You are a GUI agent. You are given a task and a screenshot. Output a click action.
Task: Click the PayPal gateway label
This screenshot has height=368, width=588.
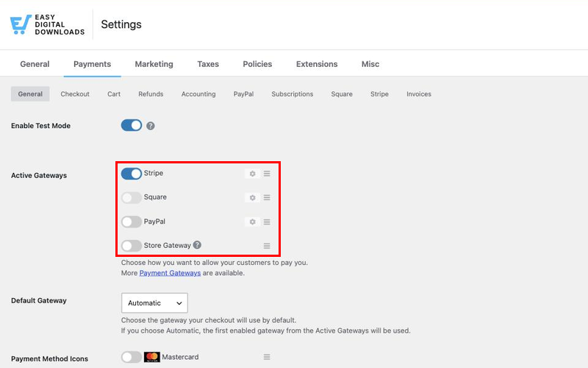pos(154,222)
